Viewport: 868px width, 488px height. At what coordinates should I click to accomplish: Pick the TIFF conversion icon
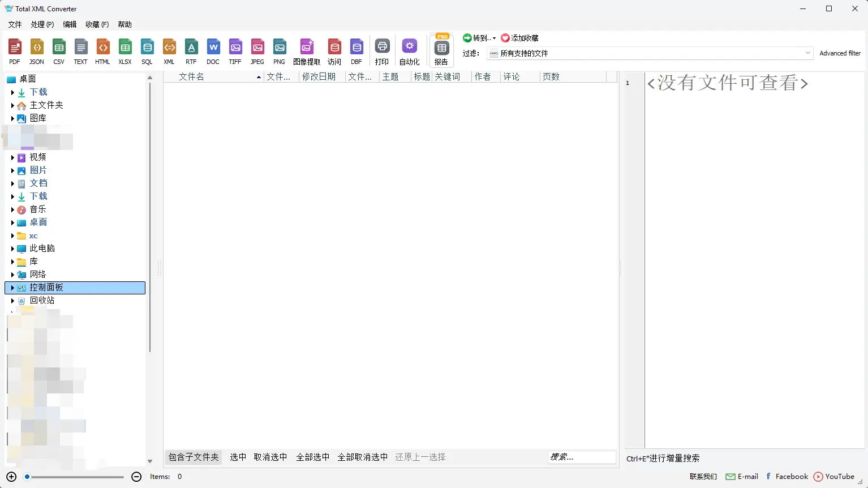click(x=235, y=52)
